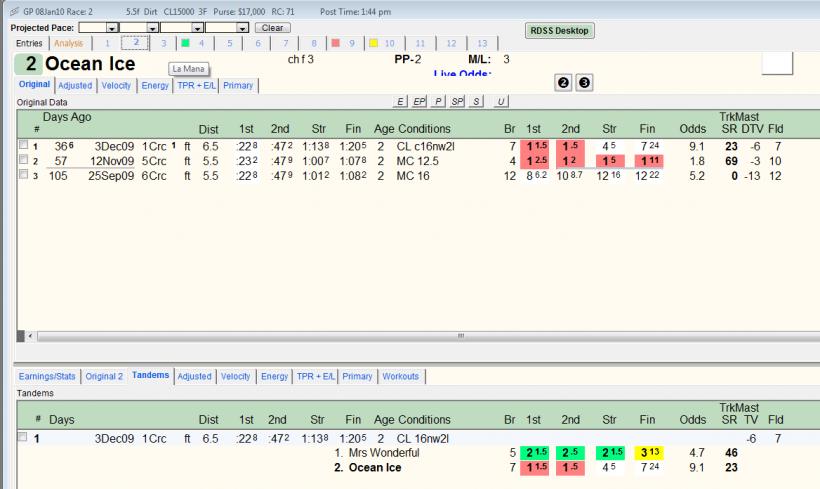Check the box for the 12Nov09 race line
Image resolution: width=820 pixels, height=489 pixels.
pyautogui.click(x=23, y=159)
